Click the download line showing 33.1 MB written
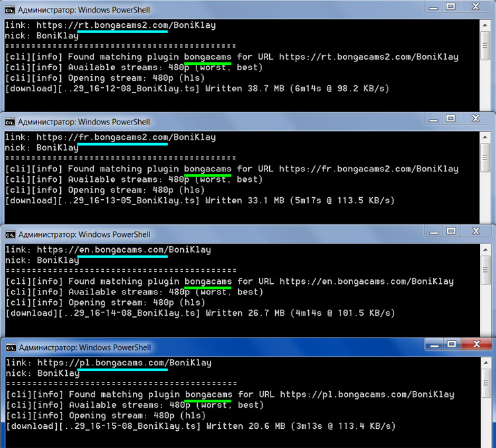 (200, 201)
